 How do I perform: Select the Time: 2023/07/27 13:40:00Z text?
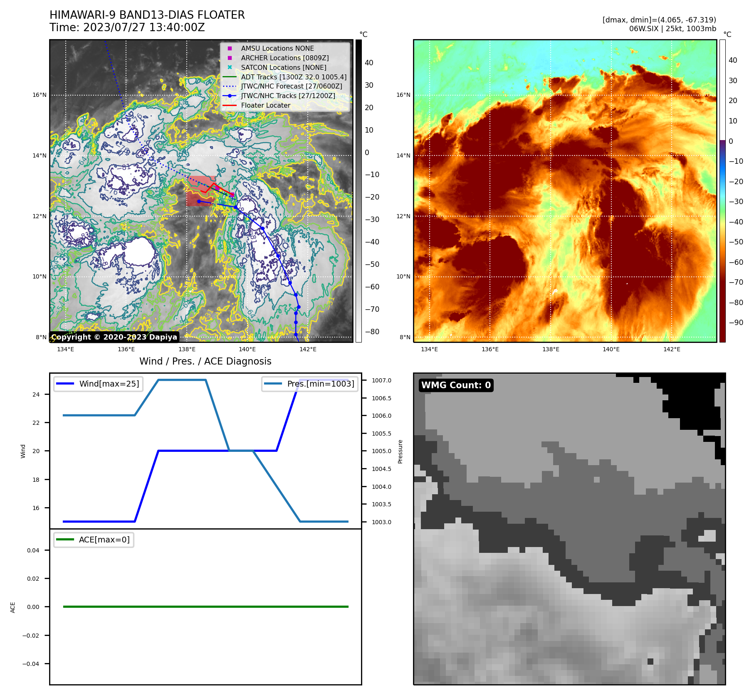[127, 27]
